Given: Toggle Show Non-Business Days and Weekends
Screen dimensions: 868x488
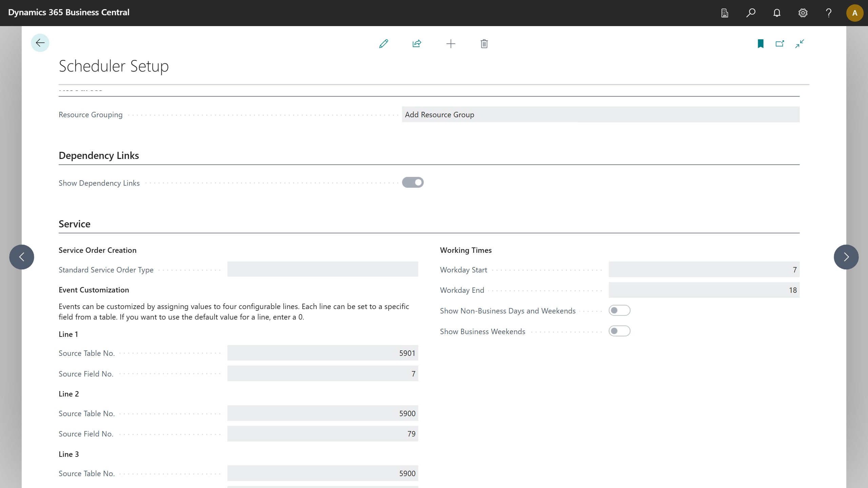Looking at the screenshot, I should coord(619,310).
